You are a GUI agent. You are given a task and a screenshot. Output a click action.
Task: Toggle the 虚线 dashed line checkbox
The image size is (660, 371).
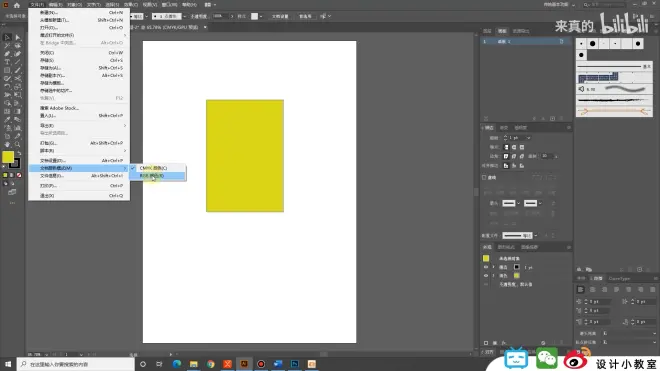pyautogui.click(x=484, y=178)
